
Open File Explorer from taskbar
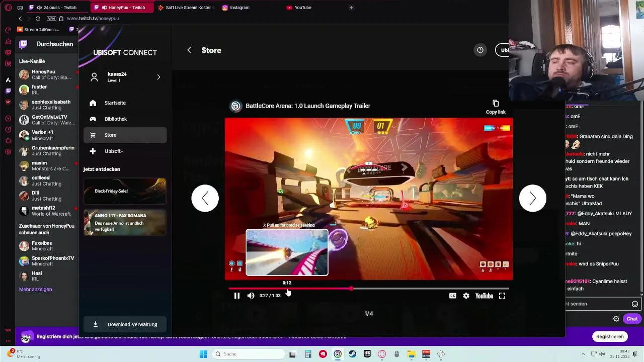[x=411, y=354]
